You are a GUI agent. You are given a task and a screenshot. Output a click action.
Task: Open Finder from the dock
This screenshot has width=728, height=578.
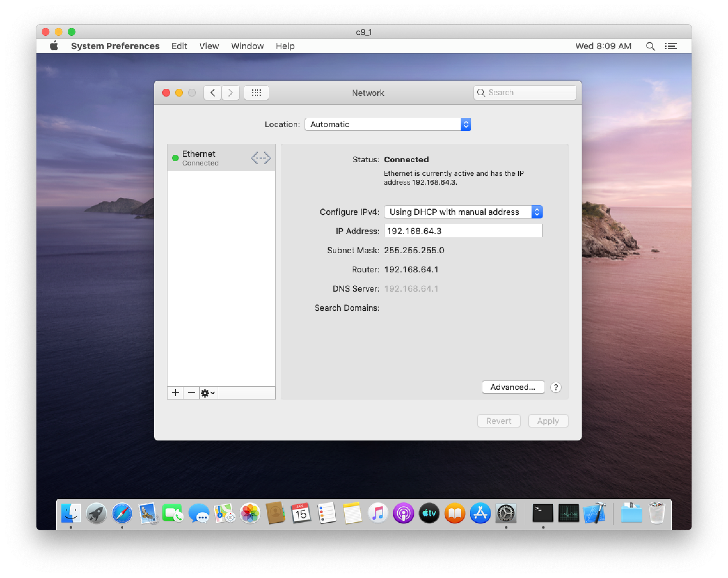click(x=71, y=513)
